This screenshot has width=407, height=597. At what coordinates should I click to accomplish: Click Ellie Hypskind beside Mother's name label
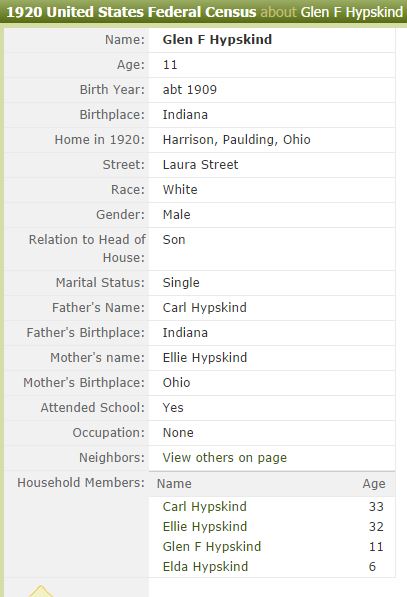click(205, 358)
